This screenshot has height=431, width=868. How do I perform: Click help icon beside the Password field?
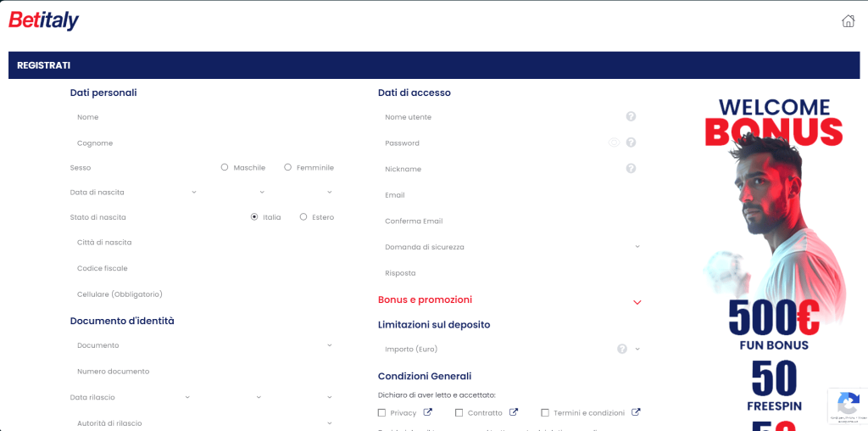click(631, 143)
